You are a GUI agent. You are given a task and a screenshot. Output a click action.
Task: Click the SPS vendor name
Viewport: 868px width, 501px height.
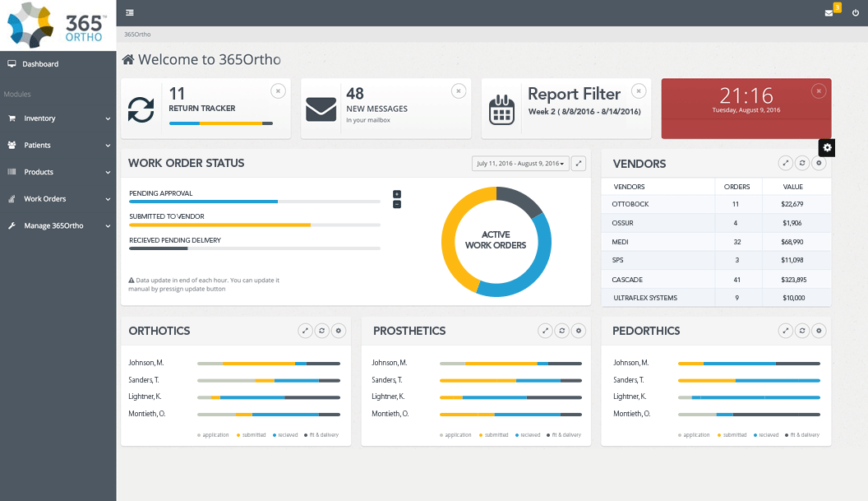618,260
